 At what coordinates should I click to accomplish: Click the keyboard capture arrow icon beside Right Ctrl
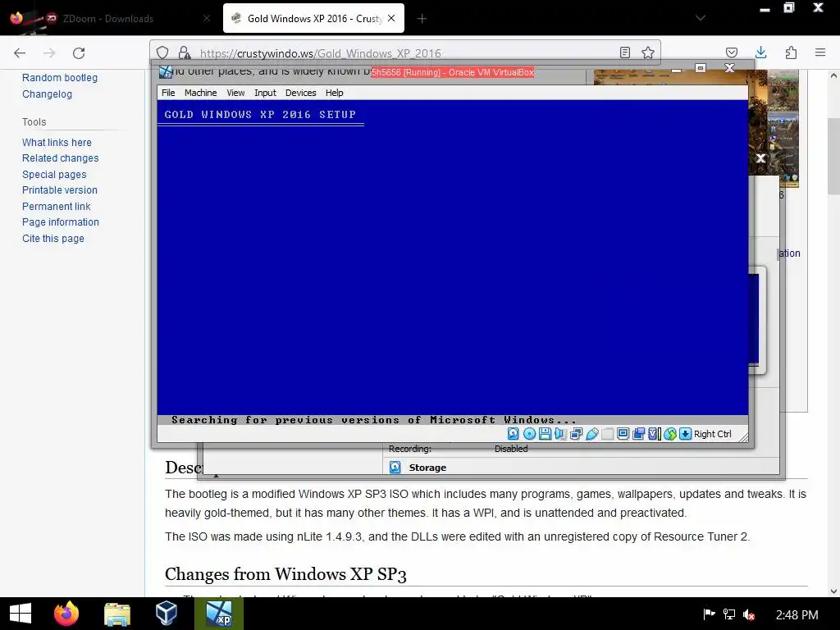coord(685,434)
